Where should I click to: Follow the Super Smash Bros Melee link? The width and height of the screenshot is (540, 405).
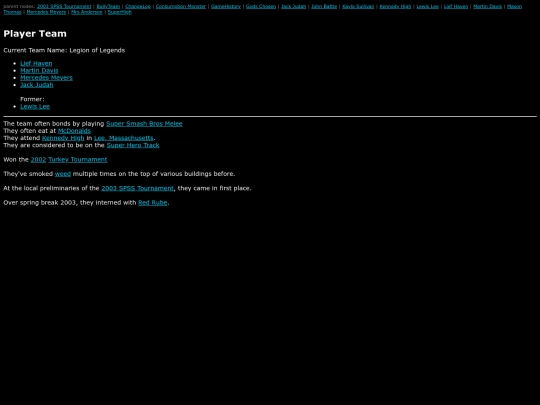[x=144, y=124]
